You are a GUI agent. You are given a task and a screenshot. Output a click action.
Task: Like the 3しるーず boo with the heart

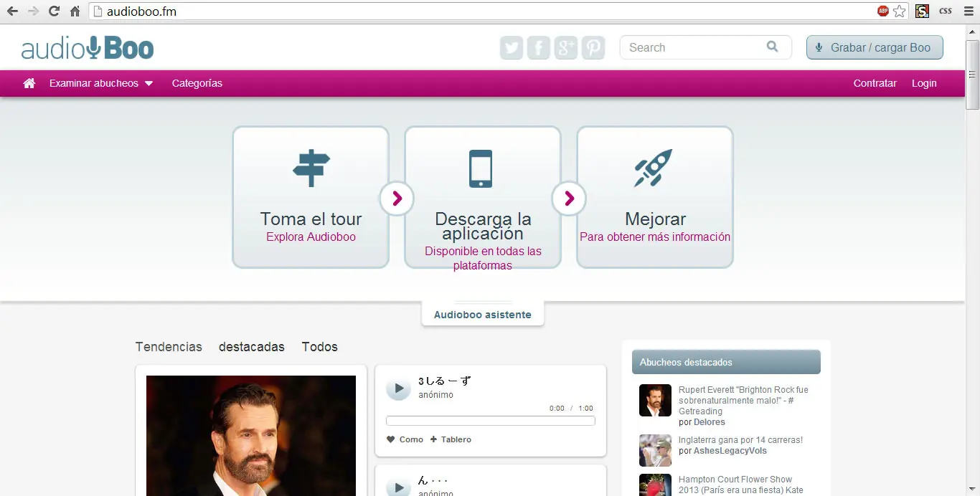point(391,439)
